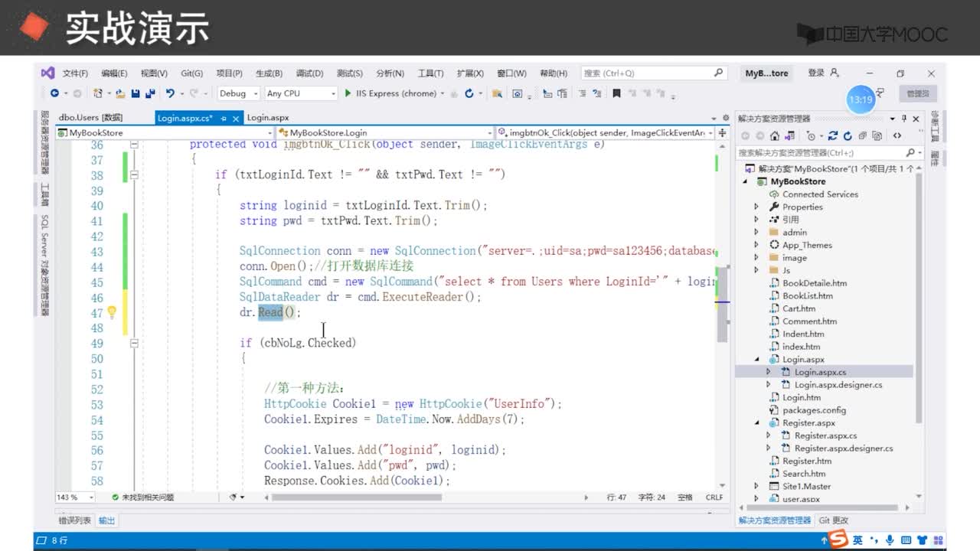Click Collapse All icon in Solution Explorer

863,136
